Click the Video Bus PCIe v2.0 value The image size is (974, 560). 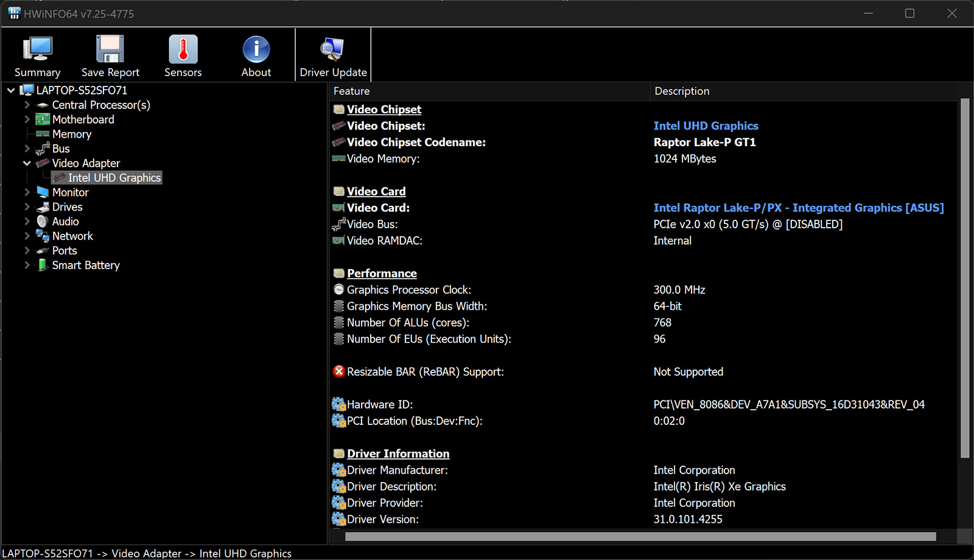point(748,225)
